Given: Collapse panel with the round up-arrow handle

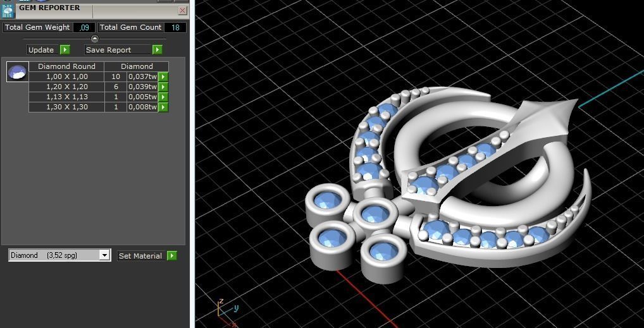Looking at the screenshot, I should coord(95,39).
